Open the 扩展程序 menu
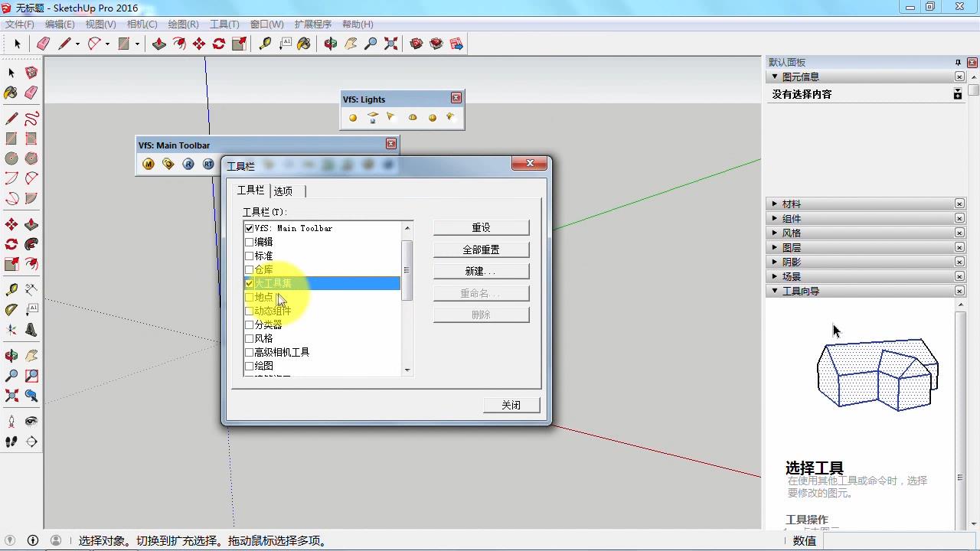980x551 pixels. (x=312, y=24)
